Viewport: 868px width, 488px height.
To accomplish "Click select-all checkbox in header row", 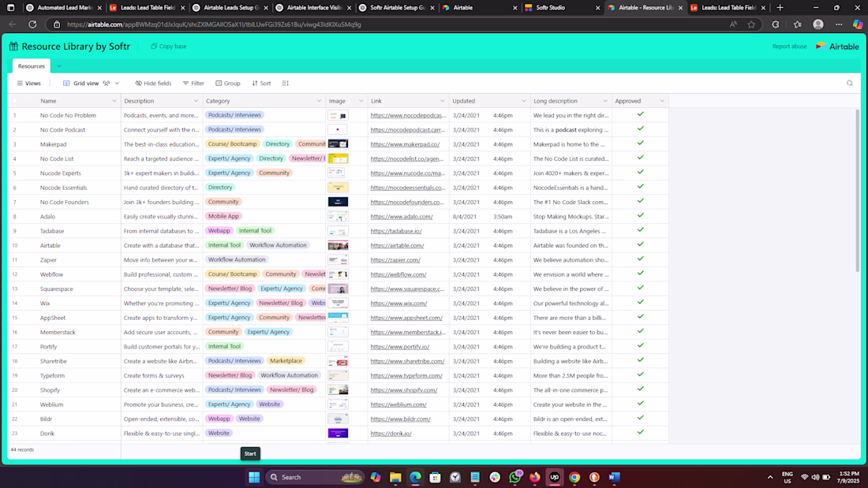I will click(15, 101).
